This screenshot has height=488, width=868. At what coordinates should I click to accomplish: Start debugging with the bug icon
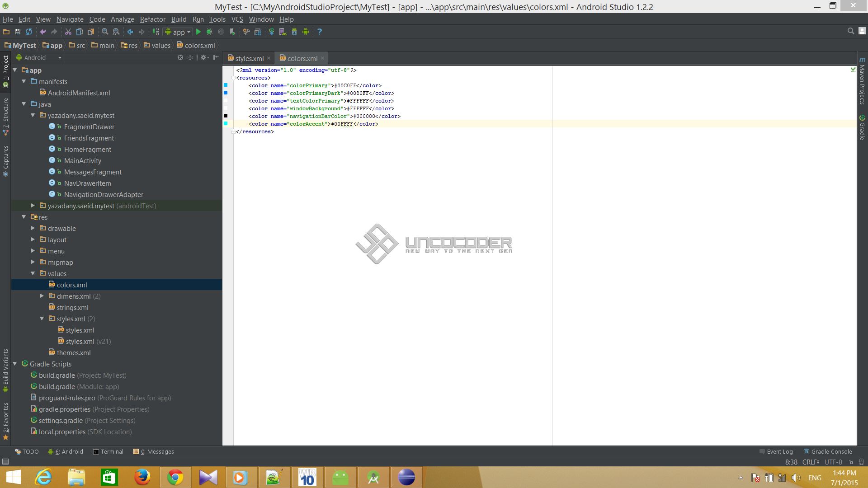209,32
